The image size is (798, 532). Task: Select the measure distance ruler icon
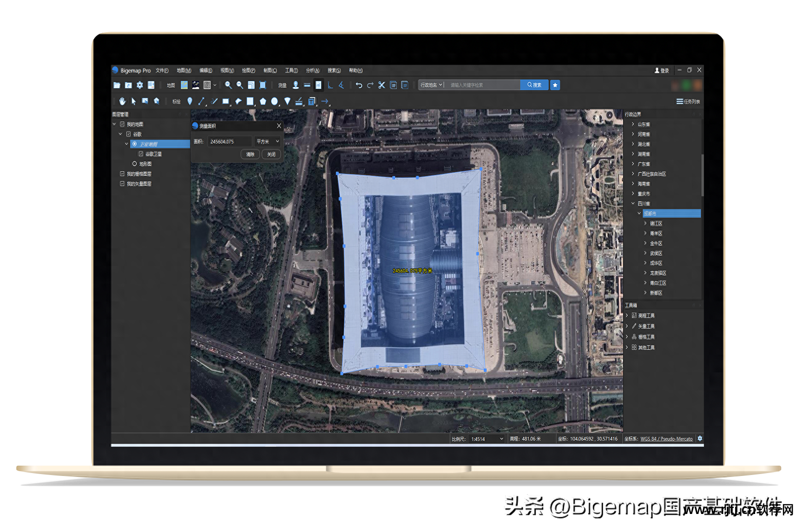coord(307,85)
